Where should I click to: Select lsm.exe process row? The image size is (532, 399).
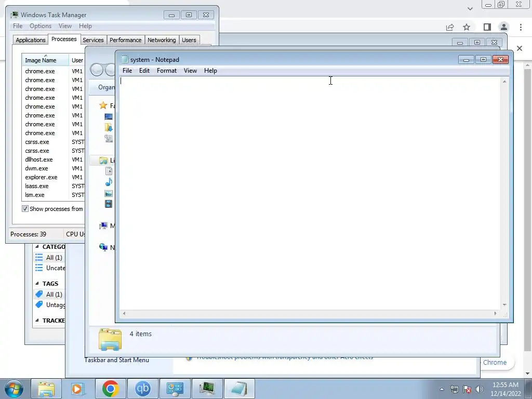coord(54,195)
